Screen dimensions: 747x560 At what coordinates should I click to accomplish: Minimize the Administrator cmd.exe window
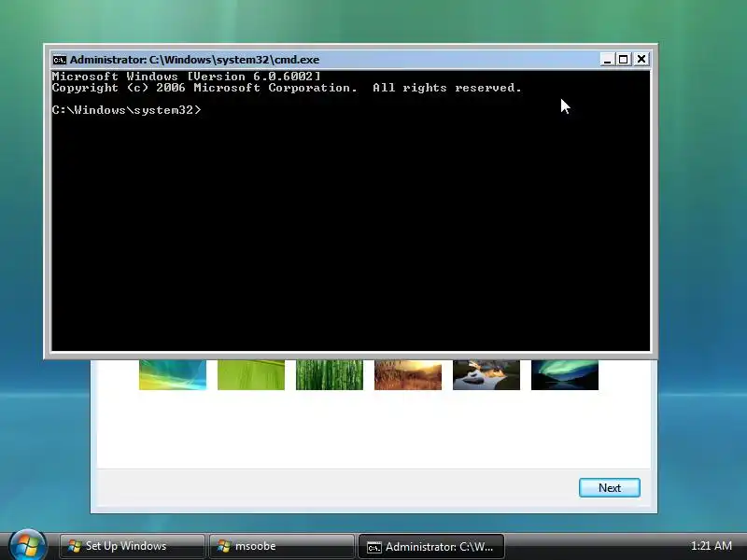pyautogui.click(x=607, y=60)
